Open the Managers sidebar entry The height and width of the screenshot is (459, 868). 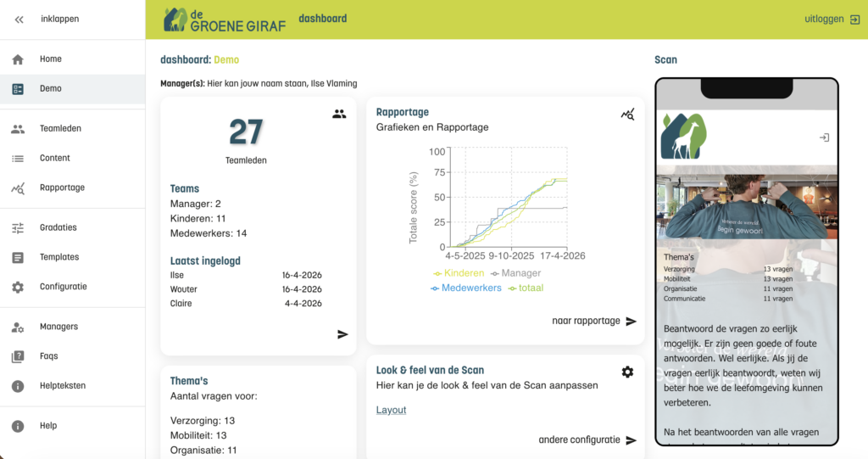click(73, 327)
